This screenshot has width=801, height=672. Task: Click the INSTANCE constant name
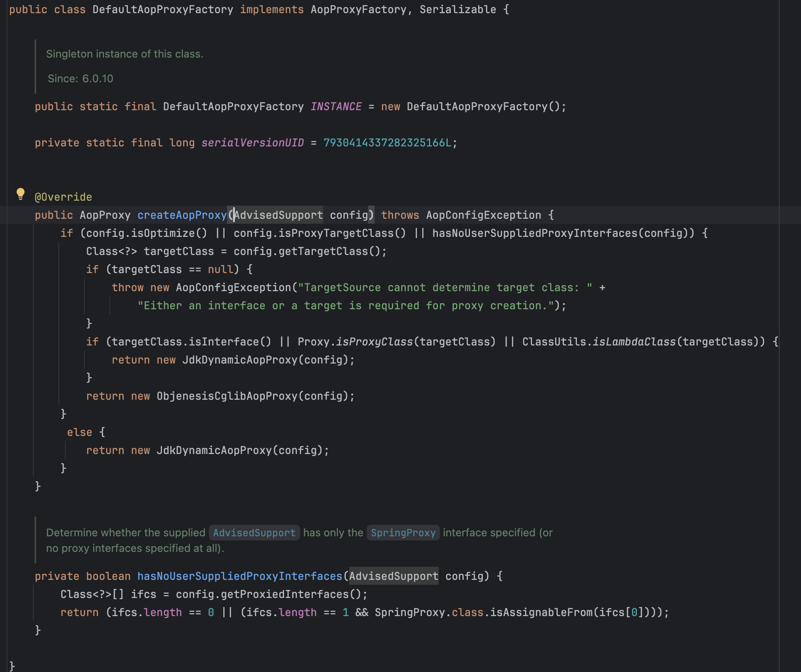(336, 107)
